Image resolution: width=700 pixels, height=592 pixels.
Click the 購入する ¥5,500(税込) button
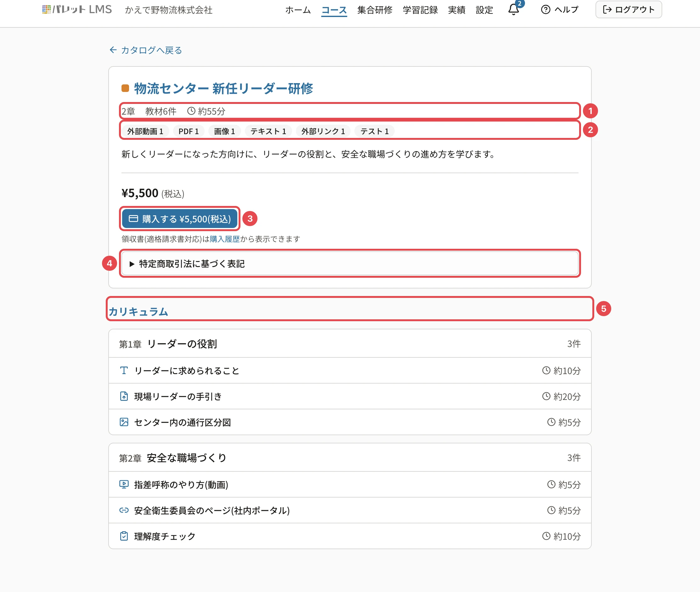click(180, 219)
